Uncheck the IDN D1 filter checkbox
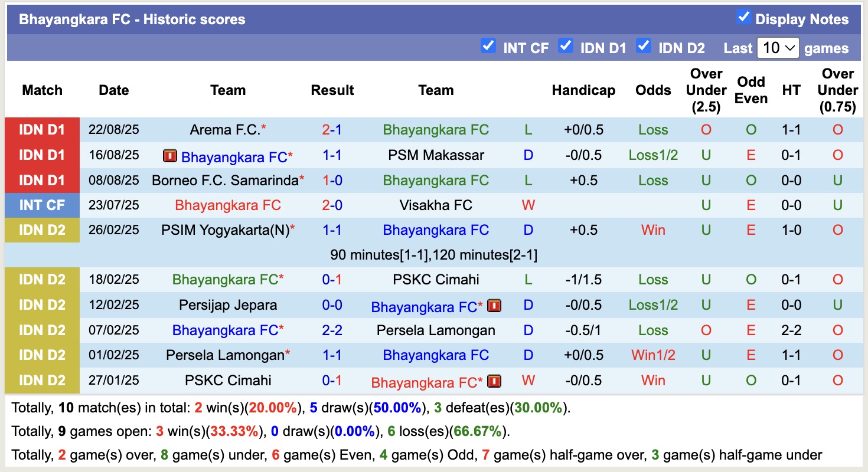The height and width of the screenshot is (472, 868). 566,46
